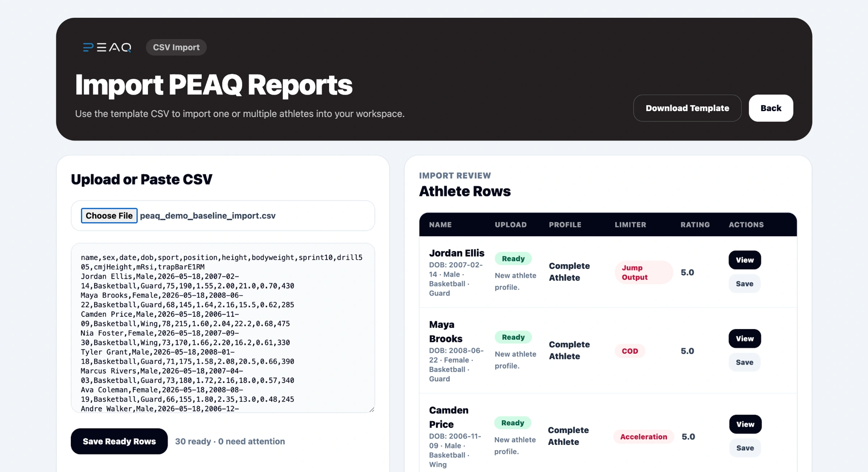Click the Ready badge for Camden Price
This screenshot has height=472, width=868.
pyautogui.click(x=512, y=423)
